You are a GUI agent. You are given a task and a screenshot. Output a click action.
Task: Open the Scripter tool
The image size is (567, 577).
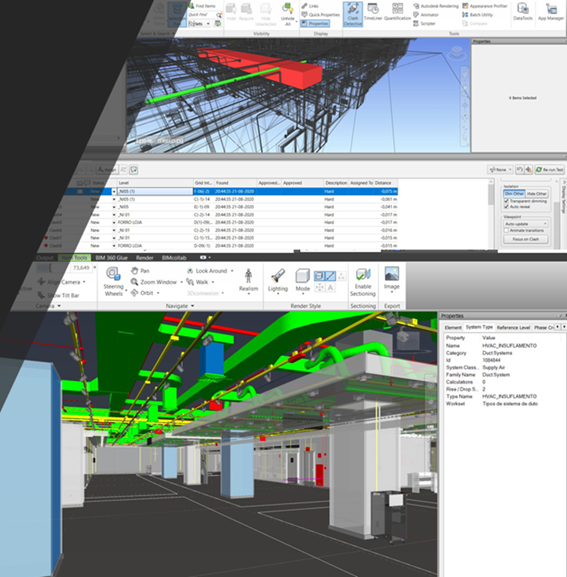(424, 23)
